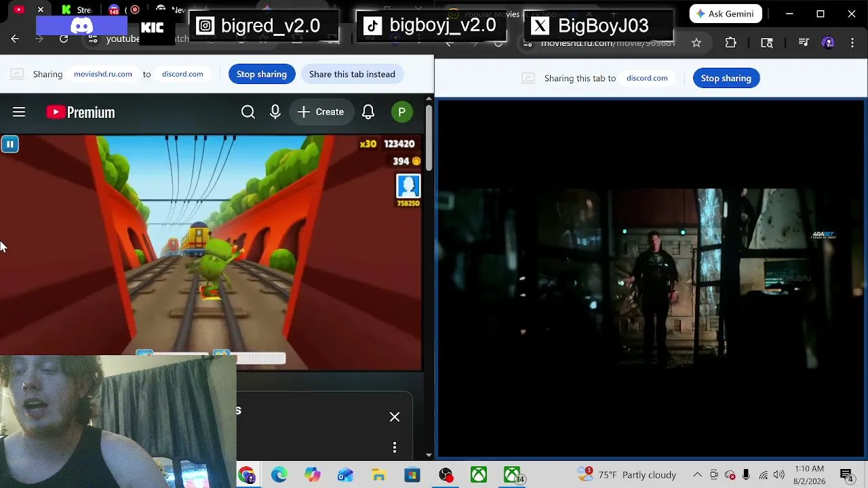Stop sharing in the right window's sharing bar

tap(726, 78)
